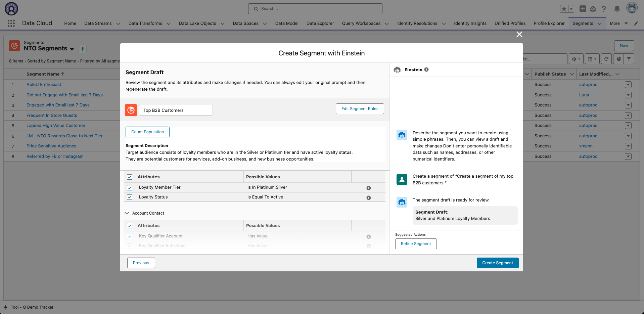Open the Help question mark icon
Viewport: 644px width, 314px height.
(x=604, y=9)
